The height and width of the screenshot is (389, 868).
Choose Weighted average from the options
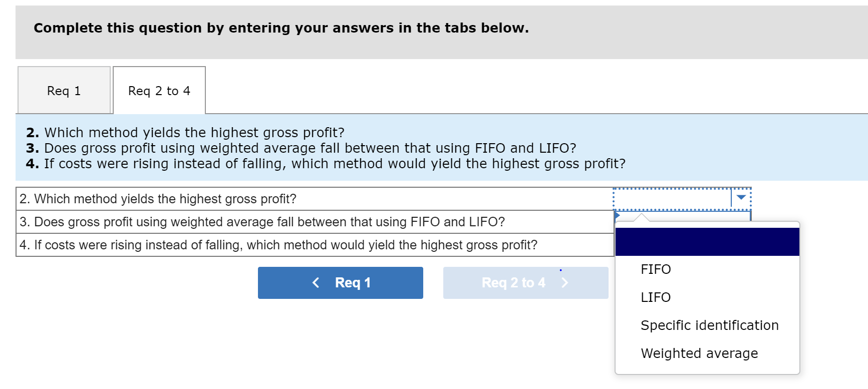point(699,353)
